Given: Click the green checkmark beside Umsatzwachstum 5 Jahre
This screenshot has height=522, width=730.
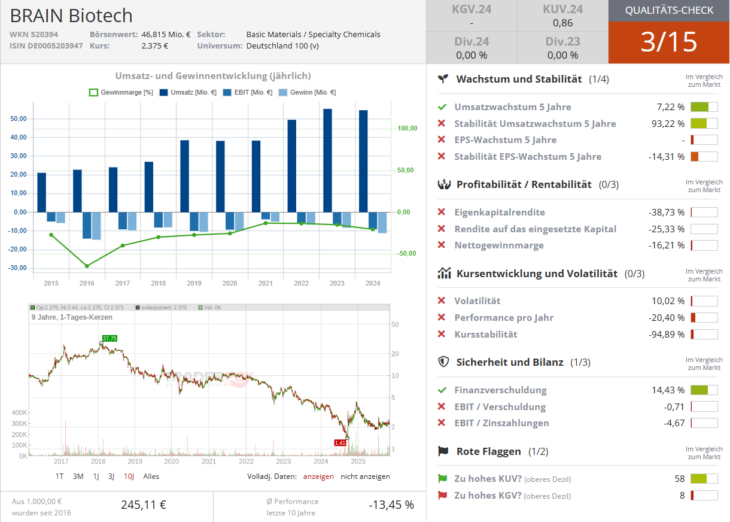Looking at the screenshot, I should coord(442,107).
